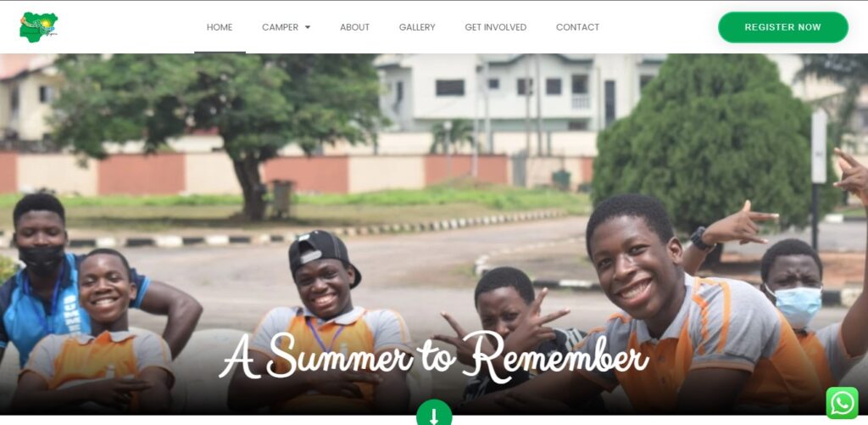The height and width of the screenshot is (425, 868).
Task: Open the WhatsApp chat icon
Action: click(x=842, y=403)
